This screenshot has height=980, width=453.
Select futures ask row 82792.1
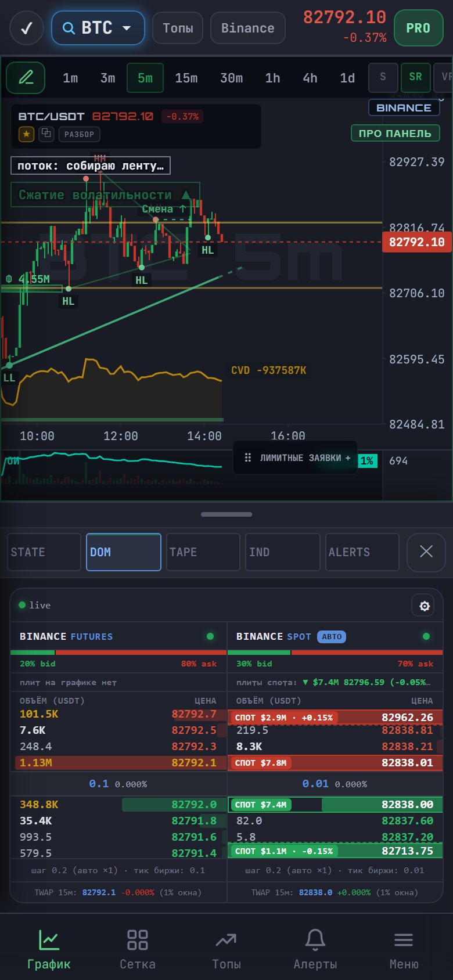(x=118, y=763)
